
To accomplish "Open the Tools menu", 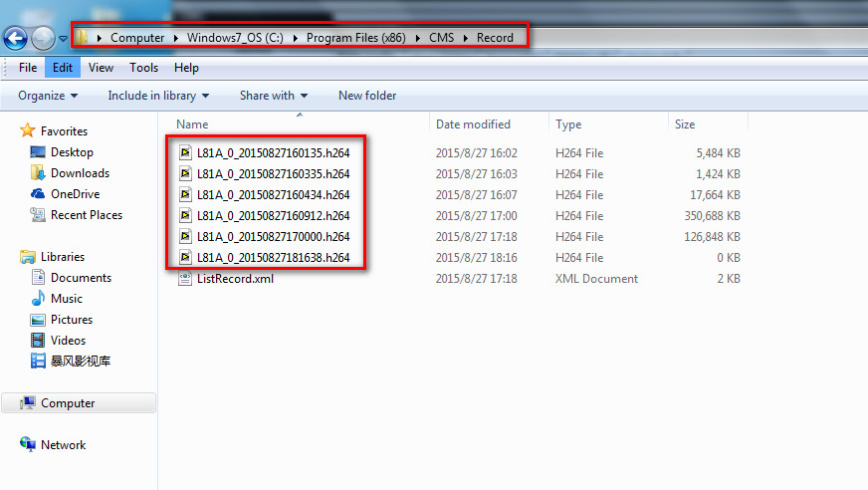I will click(x=144, y=68).
